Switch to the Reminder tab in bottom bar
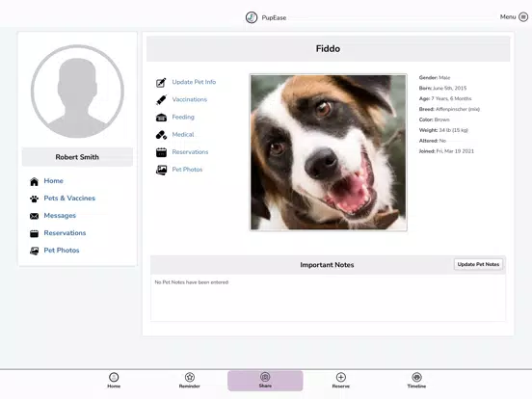Screen dimensions: 532x399 pyautogui.click(x=189, y=381)
